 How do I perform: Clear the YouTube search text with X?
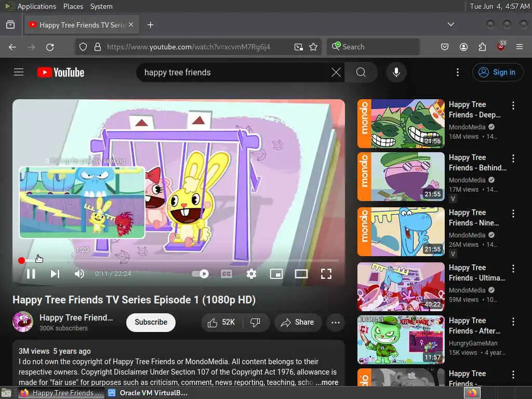[x=336, y=72]
